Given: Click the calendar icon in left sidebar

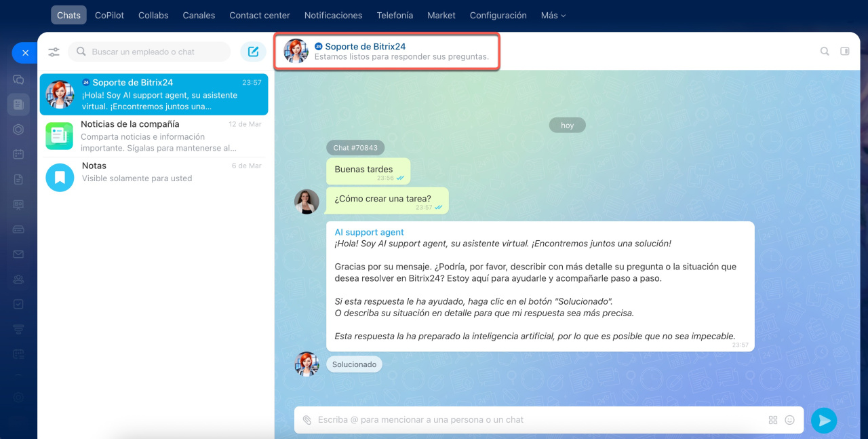Looking at the screenshot, I should pos(18,154).
